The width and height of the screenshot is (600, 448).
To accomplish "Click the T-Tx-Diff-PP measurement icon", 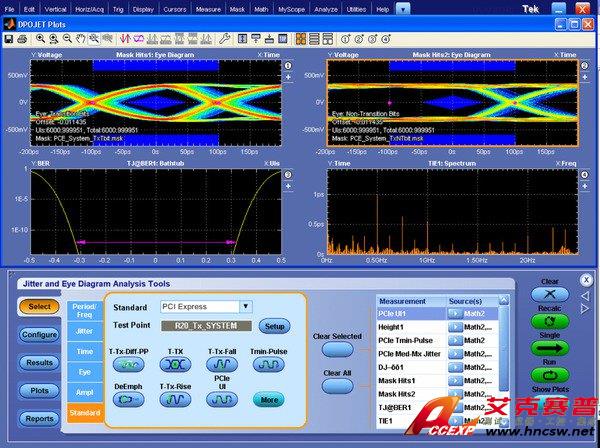I will 127,365.
